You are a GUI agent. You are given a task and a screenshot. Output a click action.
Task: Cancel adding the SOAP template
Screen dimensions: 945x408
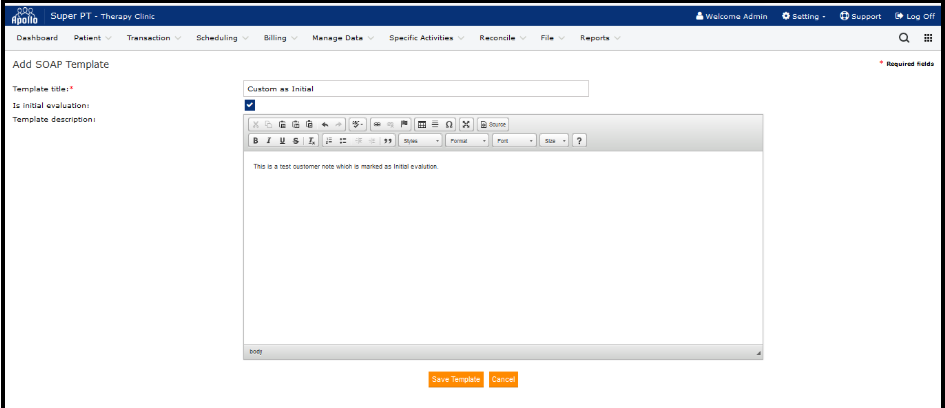pos(503,380)
